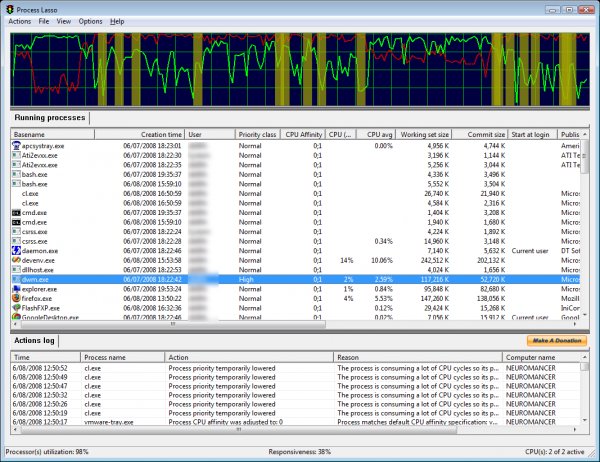
Task: Open the View menu
Action: [64, 21]
